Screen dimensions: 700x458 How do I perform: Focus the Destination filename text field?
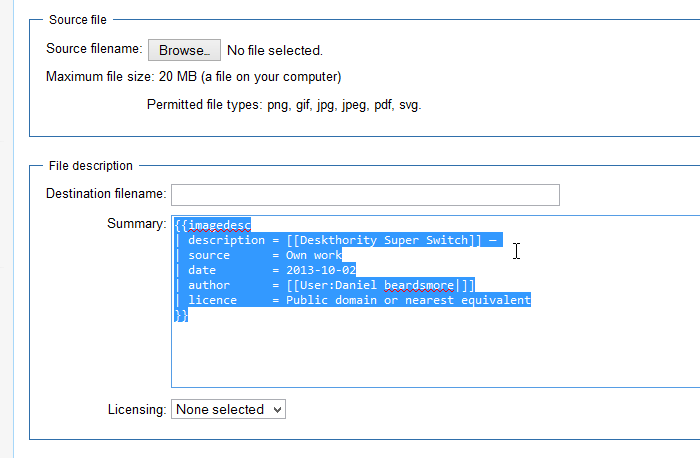click(365, 194)
